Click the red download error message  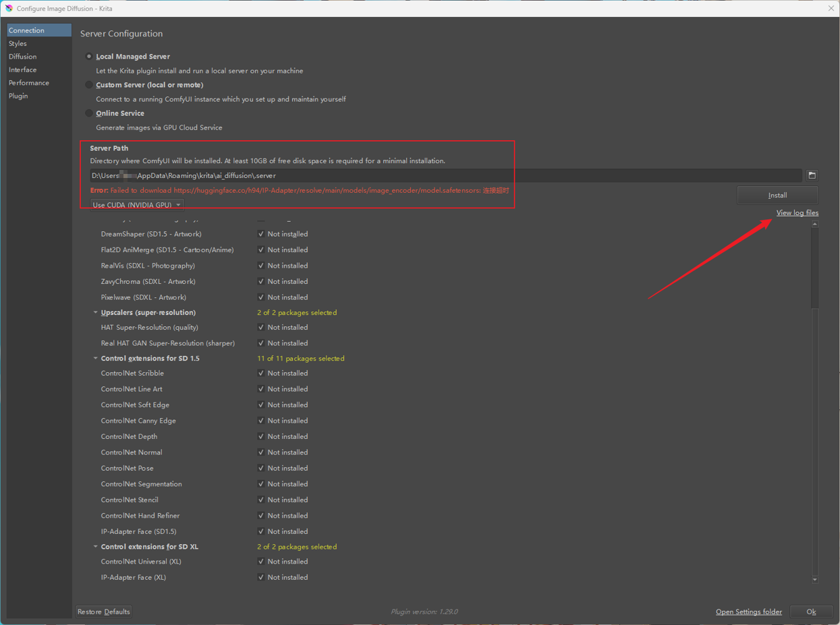[300, 191]
